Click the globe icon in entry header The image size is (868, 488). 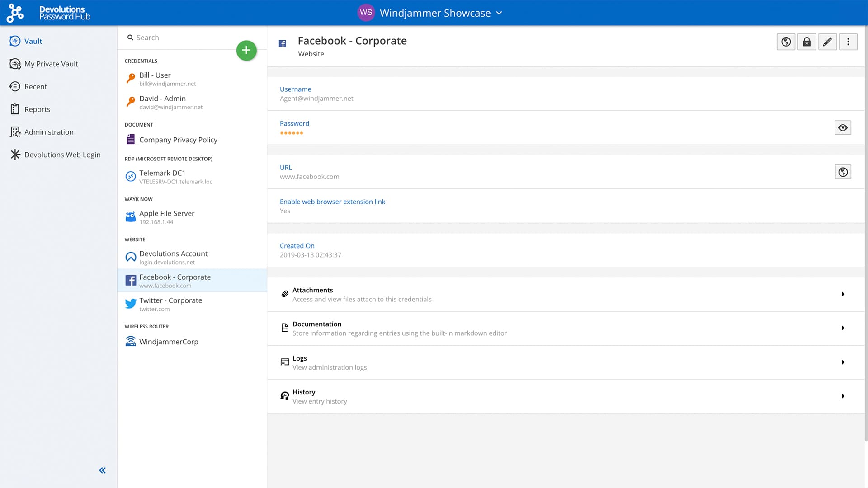coord(786,42)
